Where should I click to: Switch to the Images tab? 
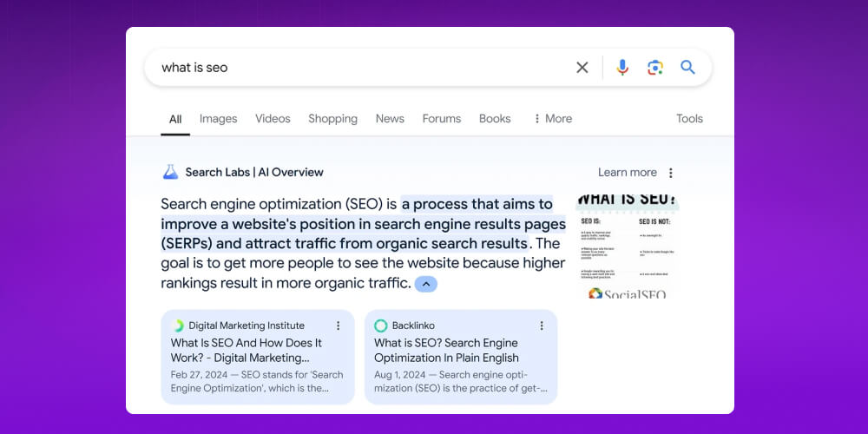218,119
